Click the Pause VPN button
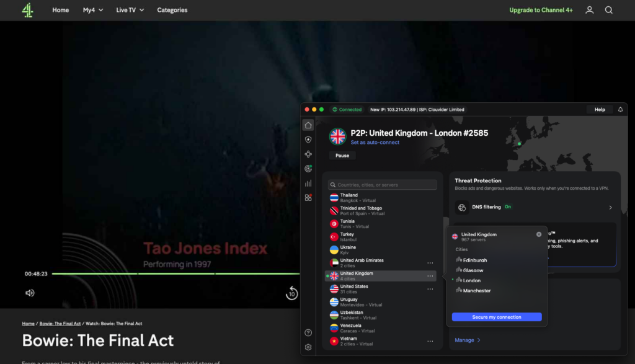635x364 pixels. (x=342, y=156)
